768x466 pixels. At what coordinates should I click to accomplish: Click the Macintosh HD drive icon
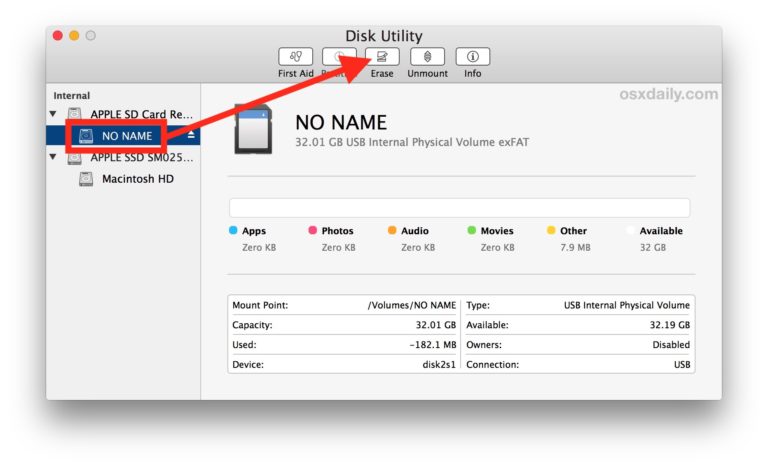(86, 179)
